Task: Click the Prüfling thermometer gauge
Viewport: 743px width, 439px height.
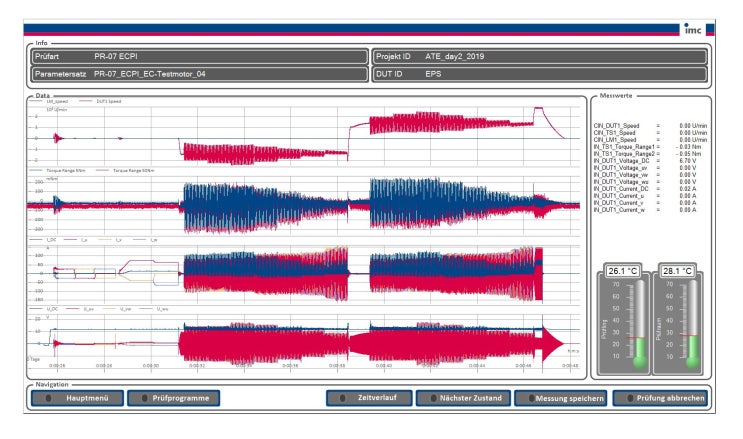Action: [x=624, y=324]
